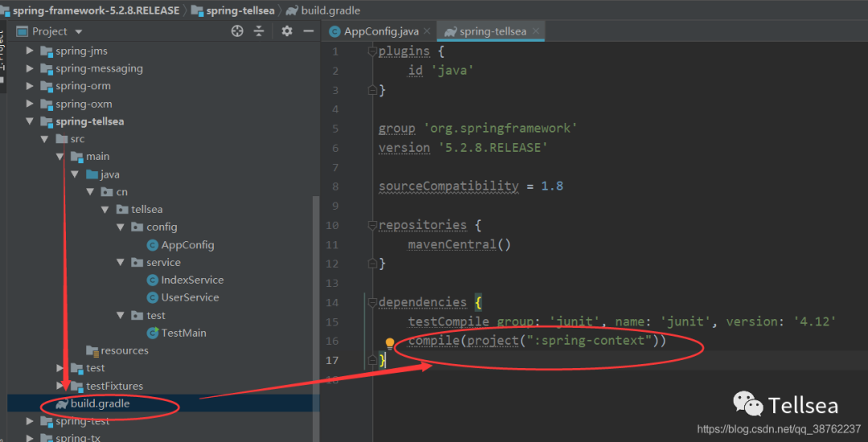This screenshot has width=868, height=442.
Task: Click the src folder icon
Action: point(61,139)
